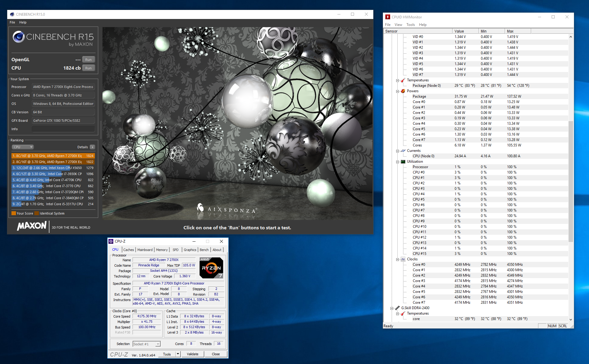Collapse the Powers node in HWMonitor

pyautogui.click(x=398, y=91)
